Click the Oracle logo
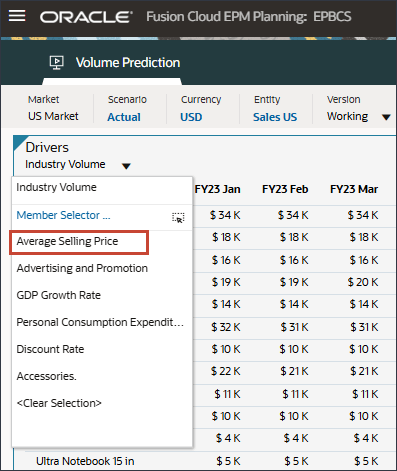Screen dimensions: 397x471 tap(86, 17)
